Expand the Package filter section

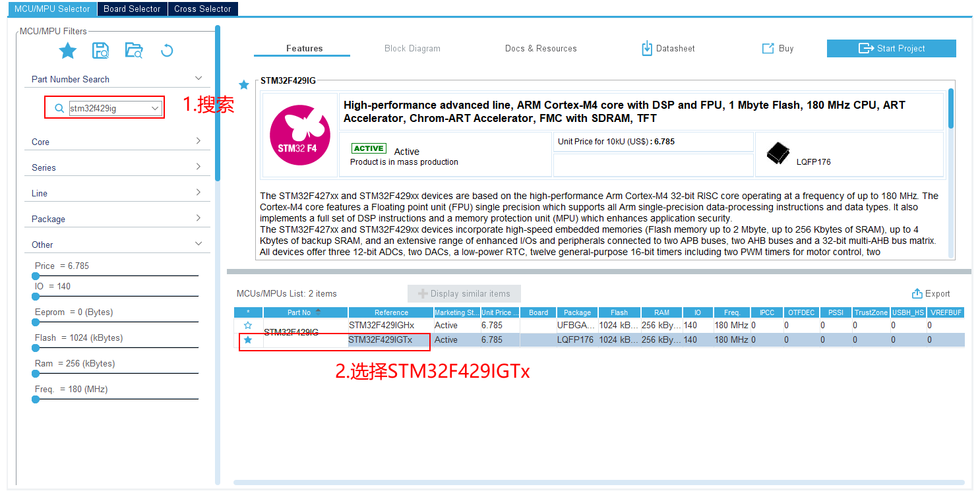coord(199,218)
